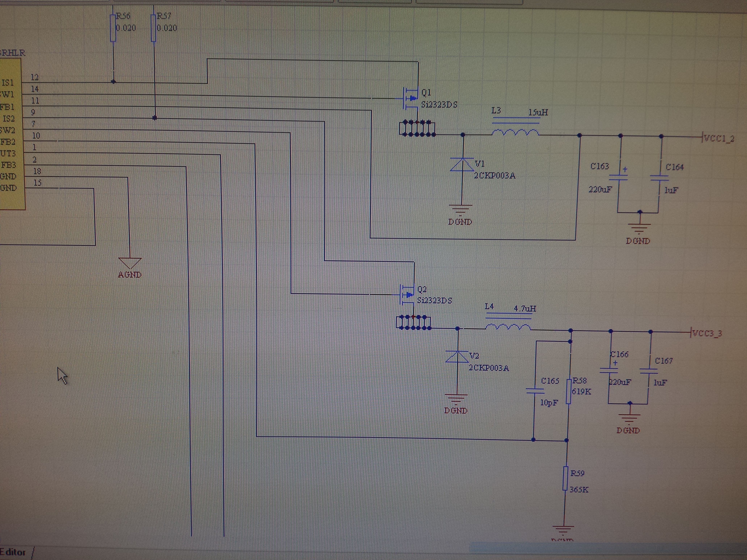The width and height of the screenshot is (747, 560).
Task: Click the Si2323DS text under Q1
Action: pyautogui.click(x=439, y=105)
